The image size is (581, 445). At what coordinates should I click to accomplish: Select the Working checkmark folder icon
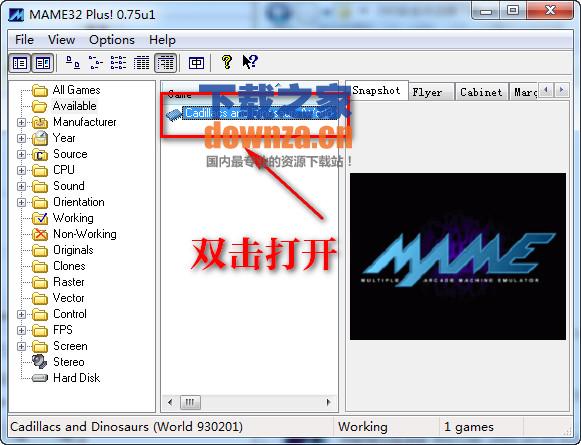pyautogui.click(x=40, y=218)
